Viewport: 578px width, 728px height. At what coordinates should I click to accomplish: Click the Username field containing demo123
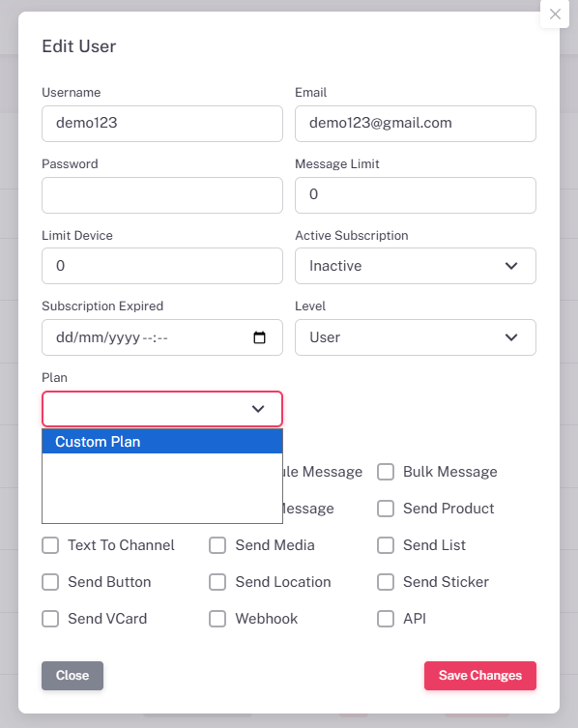(x=162, y=124)
